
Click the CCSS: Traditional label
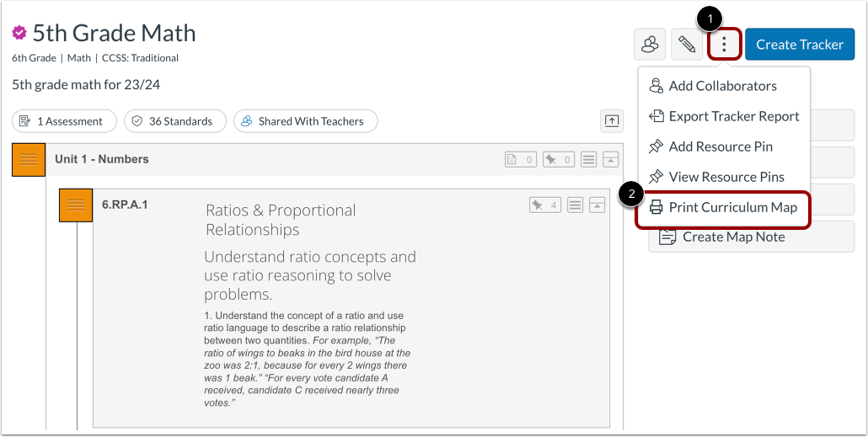(x=140, y=57)
